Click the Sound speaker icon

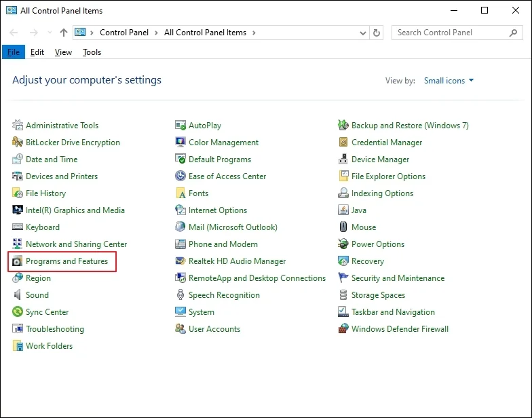click(18, 294)
